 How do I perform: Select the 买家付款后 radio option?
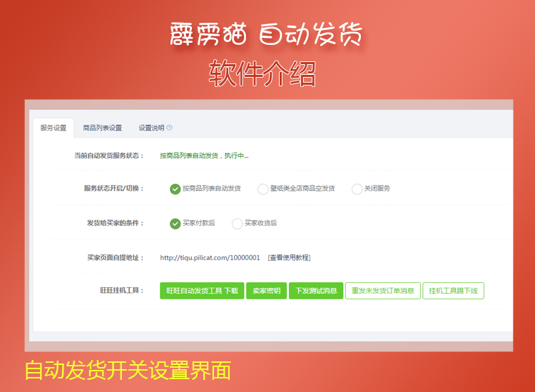pyautogui.click(x=175, y=224)
